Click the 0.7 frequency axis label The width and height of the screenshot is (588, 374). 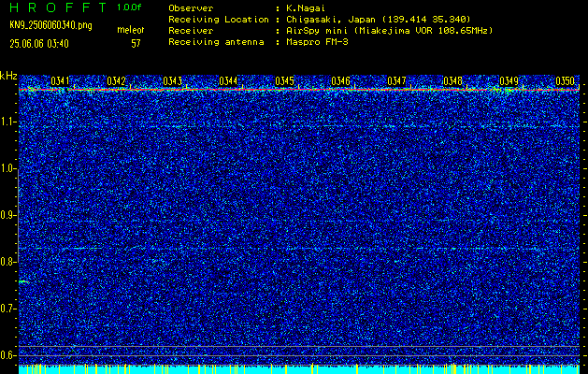pos(7,309)
